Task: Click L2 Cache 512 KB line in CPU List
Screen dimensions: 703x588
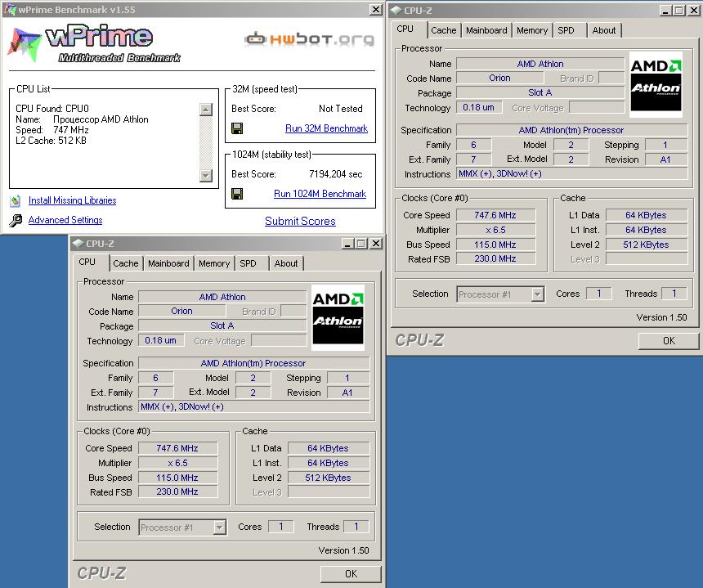Action: click(x=51, y=141)
